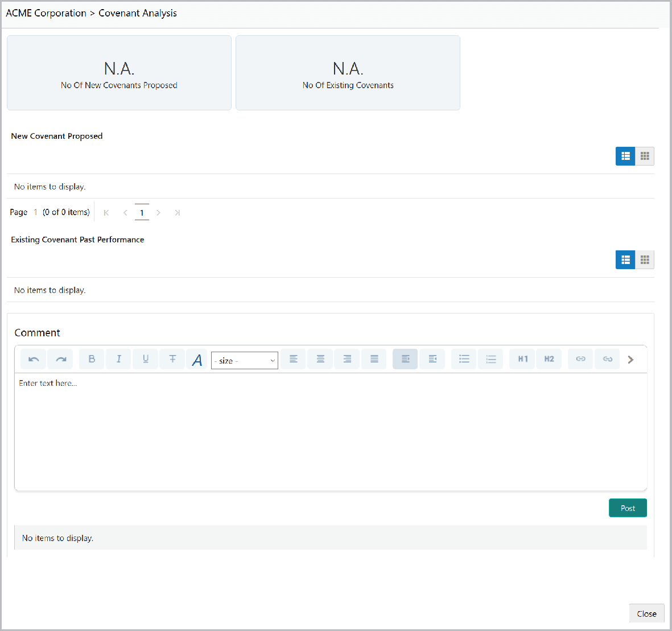Click the 'New Covenant Proposed' heading
The height and width of the screenshot is (631, 672).
click(x=56, y=136)
